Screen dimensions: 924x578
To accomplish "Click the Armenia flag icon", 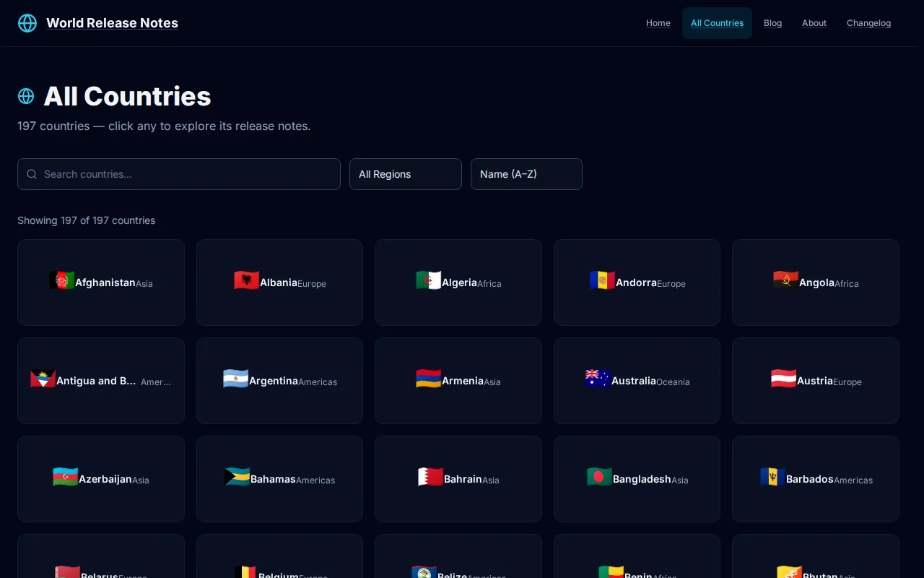I will click(429, 379).
